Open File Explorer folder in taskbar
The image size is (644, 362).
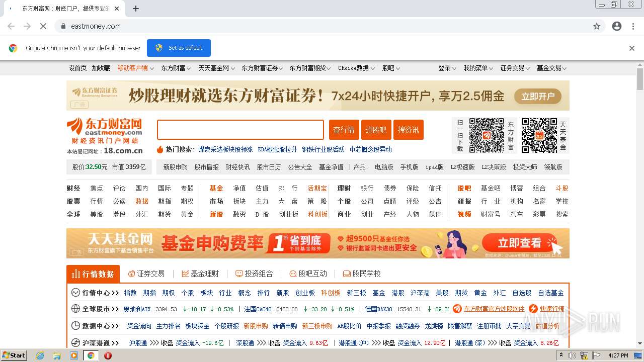coord(57,355)
